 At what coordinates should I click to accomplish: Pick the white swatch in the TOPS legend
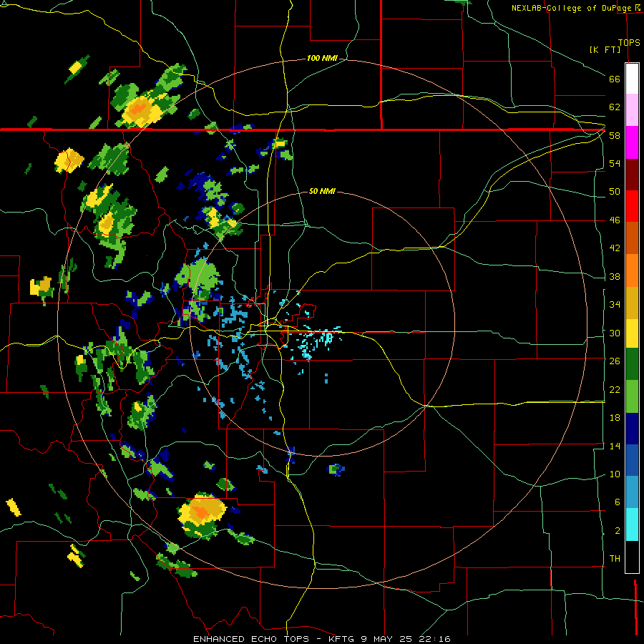pos(632,79)
